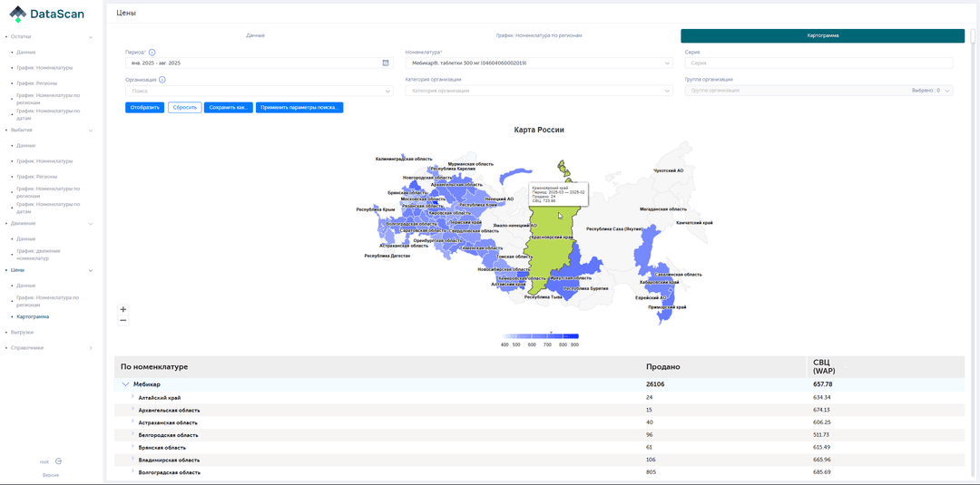
Task: Expand the Владимирская область row
Action: 132,459
